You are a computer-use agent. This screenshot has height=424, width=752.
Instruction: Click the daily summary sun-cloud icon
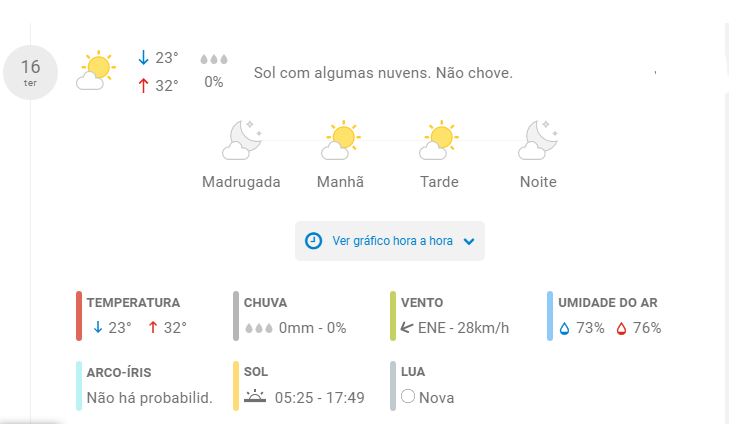pos(95,72)
